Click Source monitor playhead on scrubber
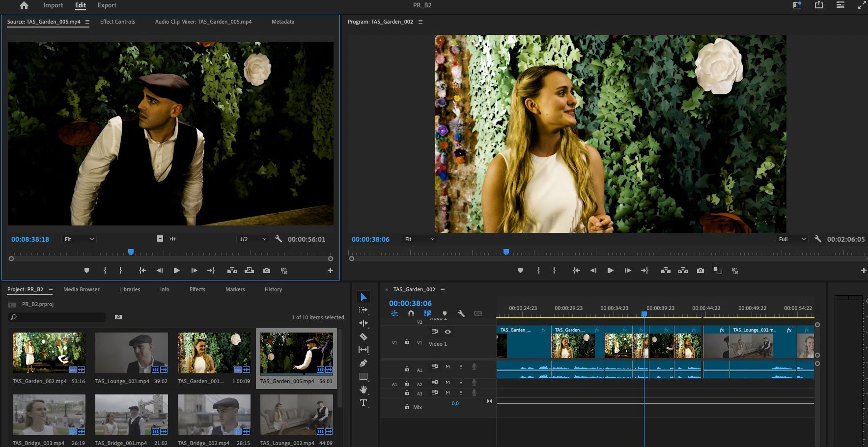This screenshot has height=447, width=868. [x=131, y=252]
